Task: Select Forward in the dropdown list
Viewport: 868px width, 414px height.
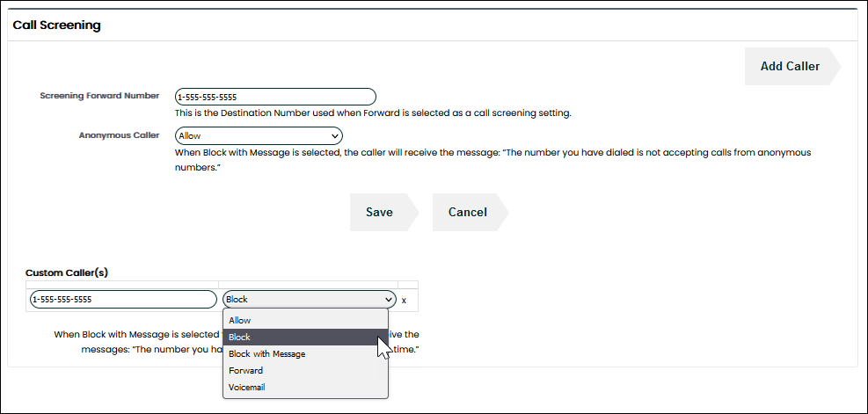Action: pyautogui.click(x=245, y=371)
